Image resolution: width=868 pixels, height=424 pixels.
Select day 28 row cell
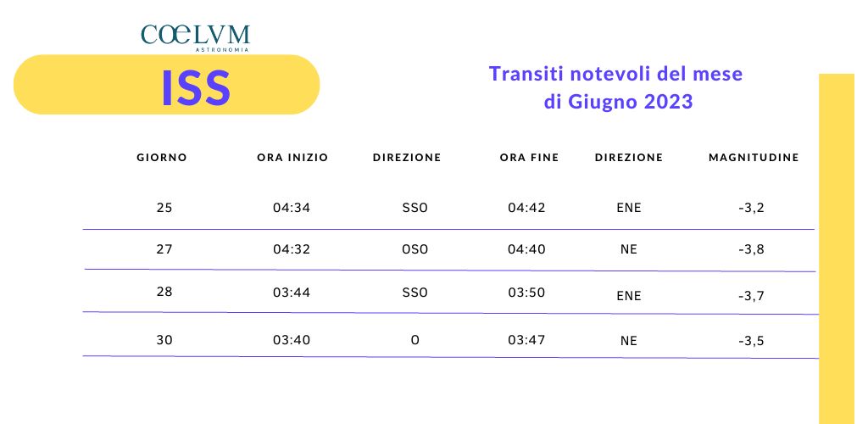[x=164, y=292]
